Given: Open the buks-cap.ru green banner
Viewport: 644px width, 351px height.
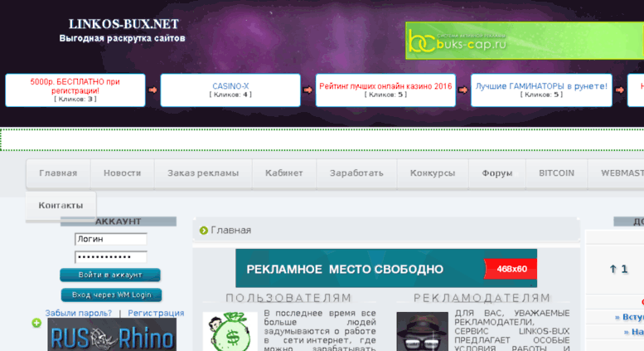Looking at the screenshot, I should pyautogui.click(x=525, y=41).
